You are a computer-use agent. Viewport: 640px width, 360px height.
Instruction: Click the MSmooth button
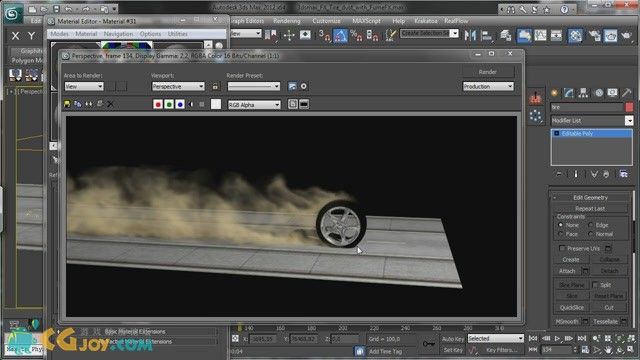pyautogui.click(x=567, y=322)
